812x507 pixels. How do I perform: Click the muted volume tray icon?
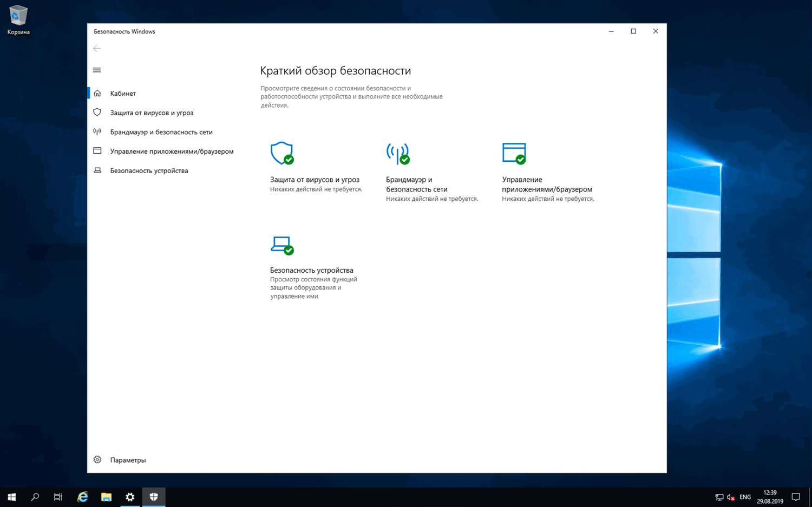tap(731, 497)
